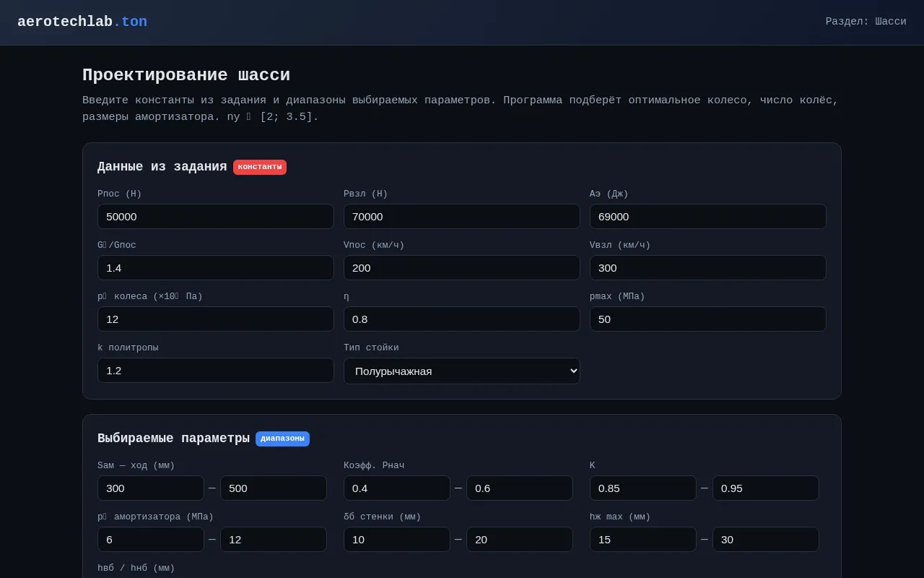
Task: Click the Данные из задания section title
Action: (162, 167)
